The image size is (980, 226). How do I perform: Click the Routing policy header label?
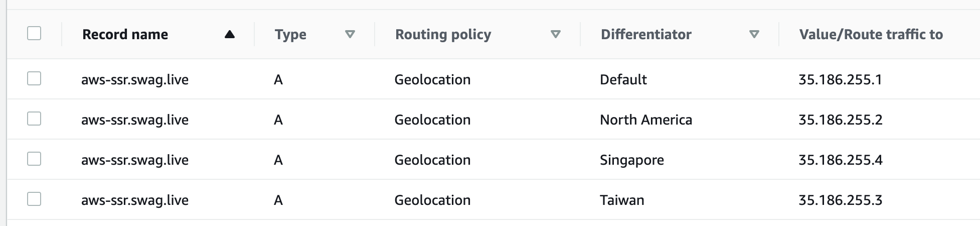tap(443, 34)
